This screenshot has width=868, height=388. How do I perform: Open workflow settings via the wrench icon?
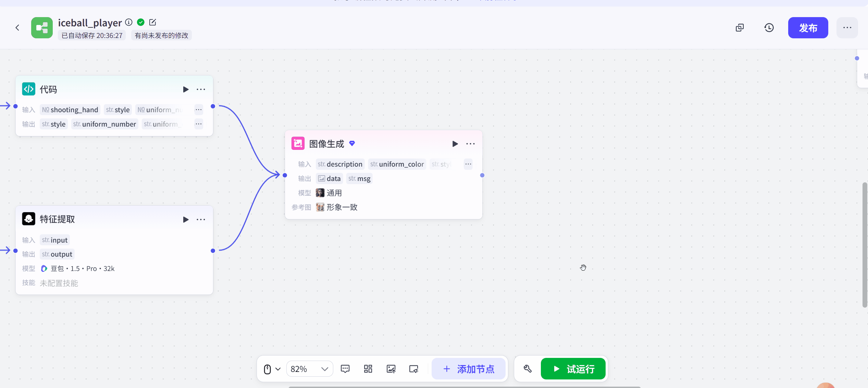[x=527, y=368]
